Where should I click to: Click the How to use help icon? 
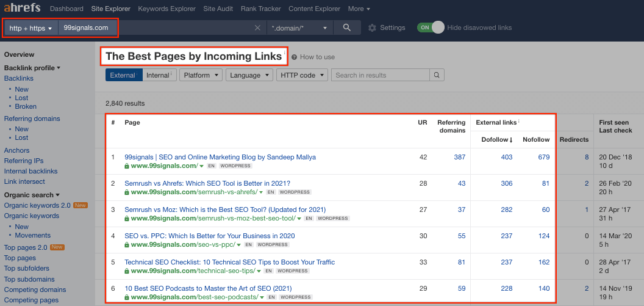294,57
